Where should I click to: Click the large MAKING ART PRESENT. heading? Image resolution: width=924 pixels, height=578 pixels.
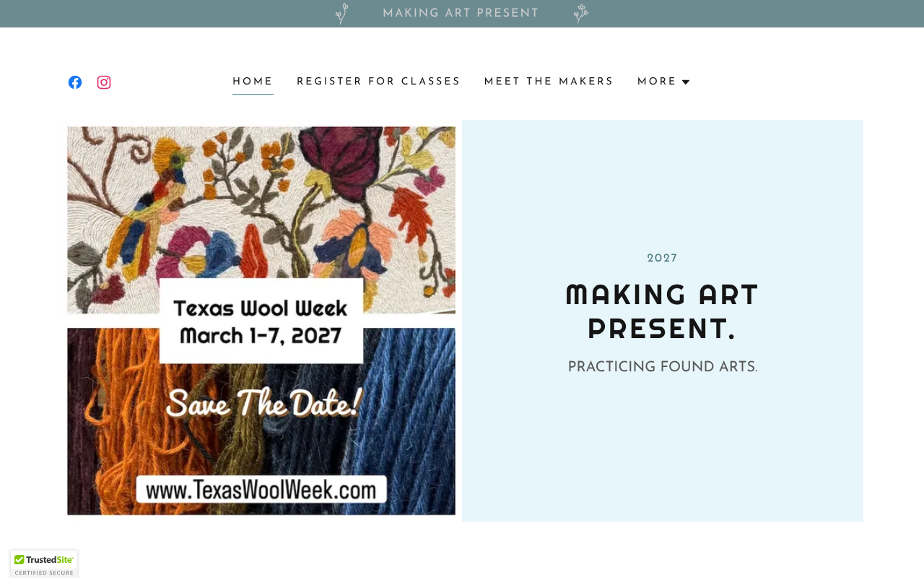click(662, 311)
